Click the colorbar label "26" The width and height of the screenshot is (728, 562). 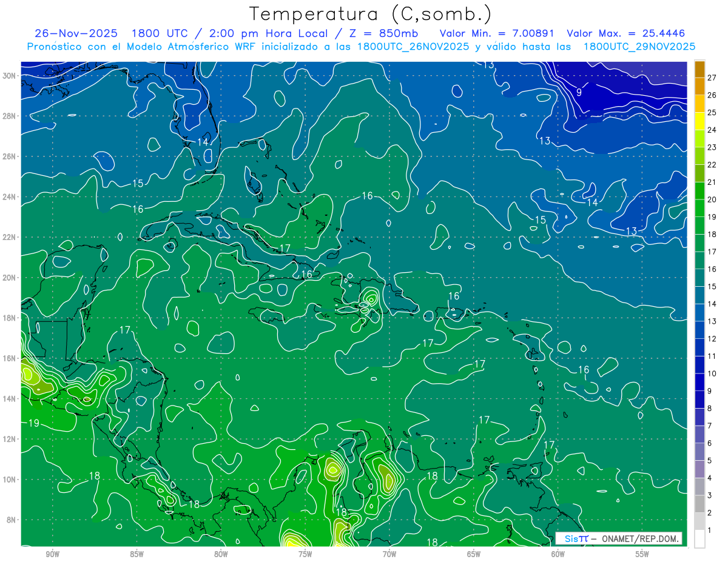click(712, 95)
